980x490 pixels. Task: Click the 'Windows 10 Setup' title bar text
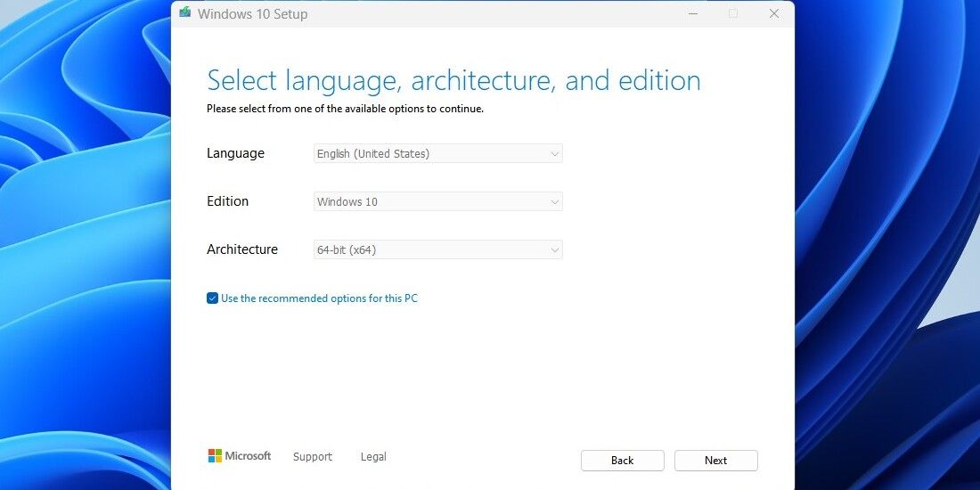point(252,14)
